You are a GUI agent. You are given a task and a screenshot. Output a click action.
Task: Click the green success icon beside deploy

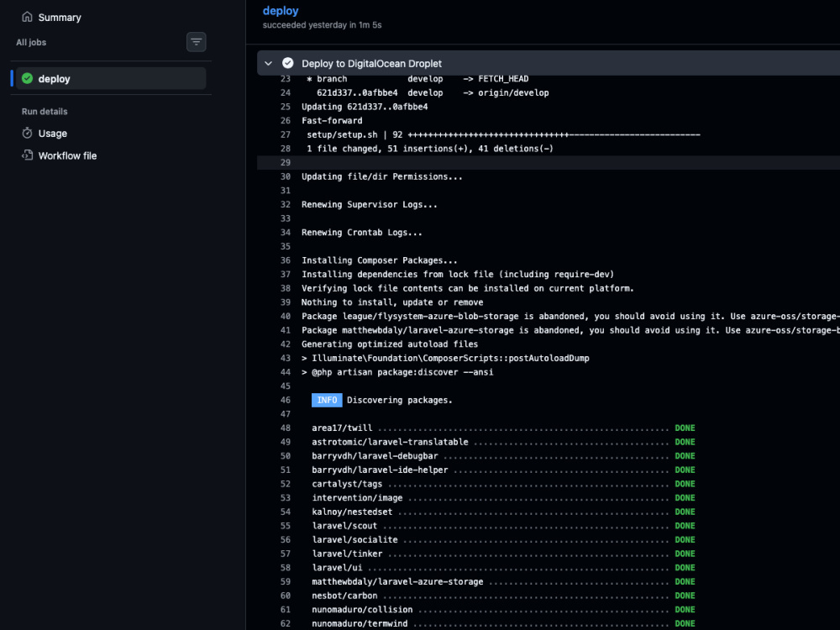pyautogui.click(x=28, y=79)
